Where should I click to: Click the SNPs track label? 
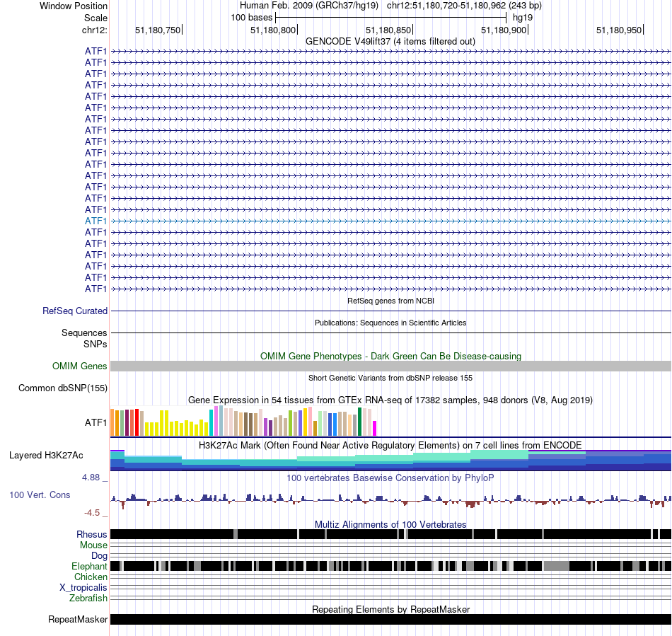pos(95,344)
